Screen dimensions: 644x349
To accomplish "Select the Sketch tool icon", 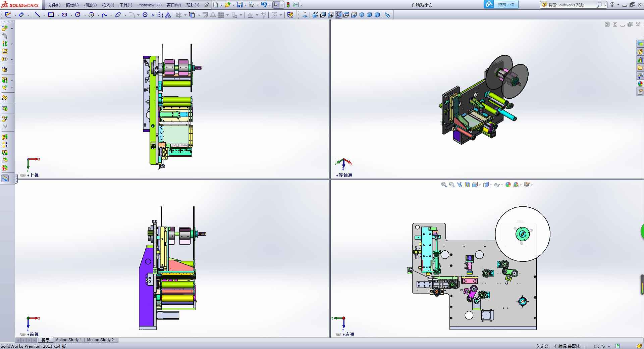I will point(8,15).
